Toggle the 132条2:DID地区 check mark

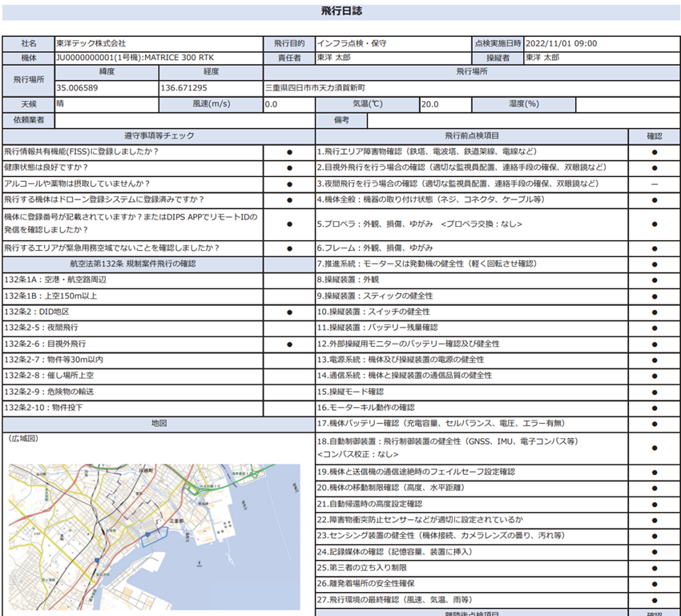point(290,312)
